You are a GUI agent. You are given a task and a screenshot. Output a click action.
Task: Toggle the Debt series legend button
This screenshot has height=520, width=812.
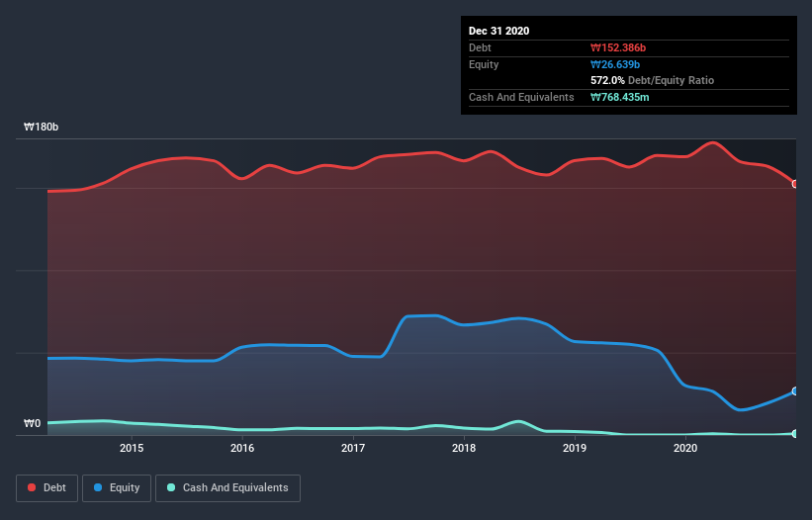47,488
